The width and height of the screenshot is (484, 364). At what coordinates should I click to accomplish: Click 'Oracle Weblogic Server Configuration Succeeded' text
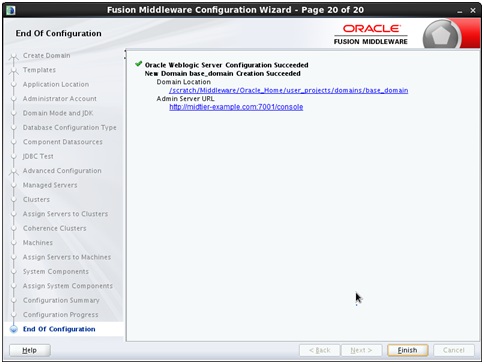[x=227, y=65]
